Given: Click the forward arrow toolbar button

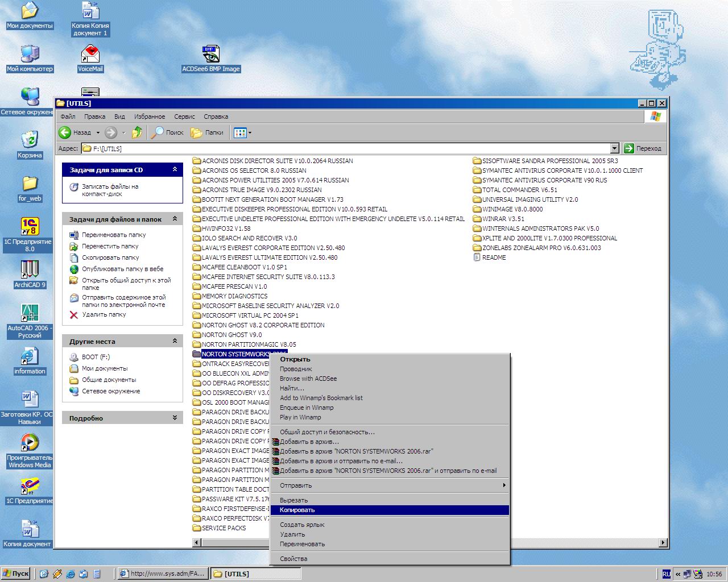Looking at the screenshot, I should pyautogui.click(x=111, y=132).
